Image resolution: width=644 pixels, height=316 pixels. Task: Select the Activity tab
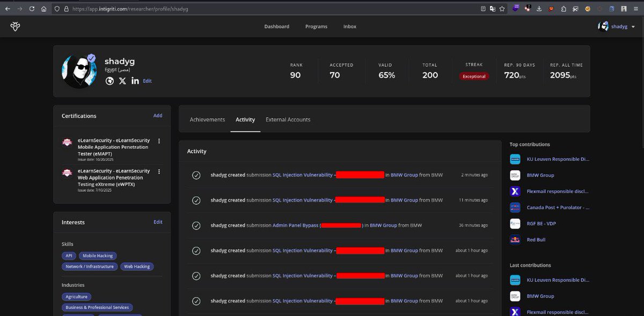245,119
